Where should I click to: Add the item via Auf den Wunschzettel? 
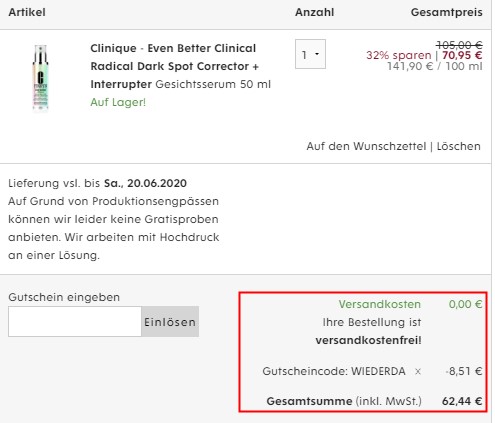[366, 146]
